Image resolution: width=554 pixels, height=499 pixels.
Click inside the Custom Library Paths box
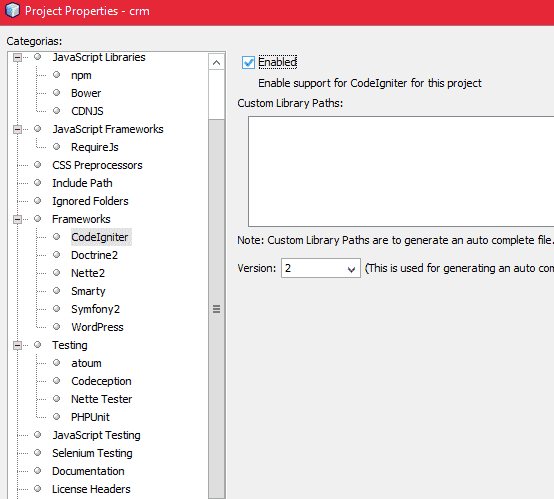coord(401,171)
